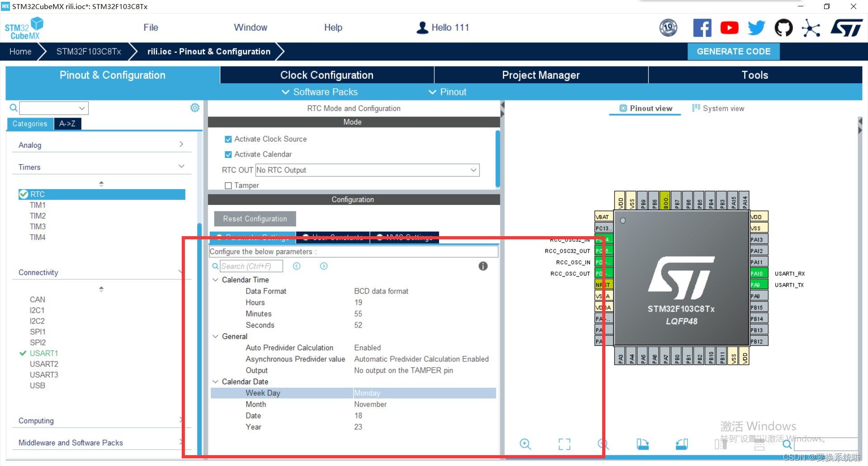
Task: Expand the Analog category
Action: [181, 144]
